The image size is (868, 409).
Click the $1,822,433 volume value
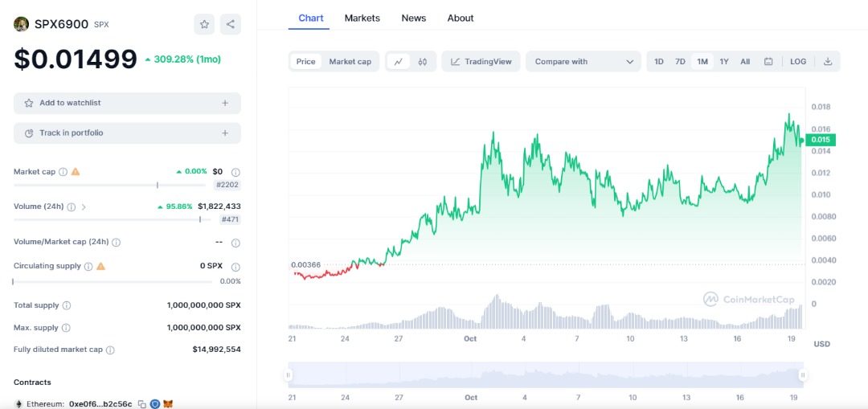point(219,207)
